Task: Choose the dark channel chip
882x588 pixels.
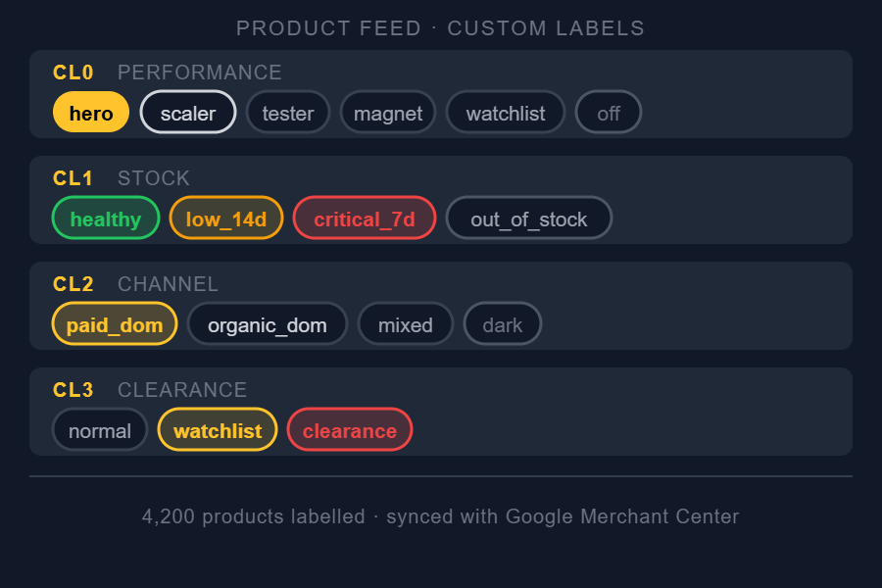Action: [x=503, y=324]
